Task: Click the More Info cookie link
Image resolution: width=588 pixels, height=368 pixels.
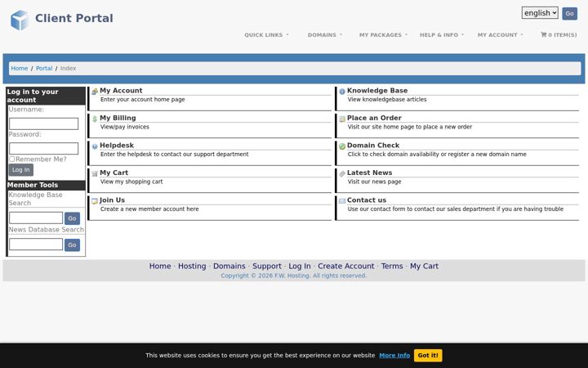Action: pyautogui.click(x=394, y=355)
